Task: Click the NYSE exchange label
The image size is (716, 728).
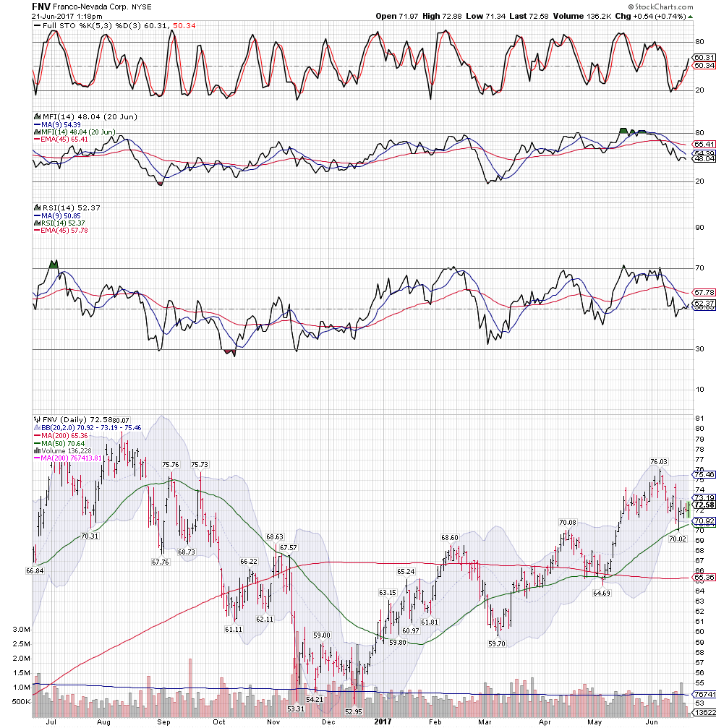Action: 141,7
